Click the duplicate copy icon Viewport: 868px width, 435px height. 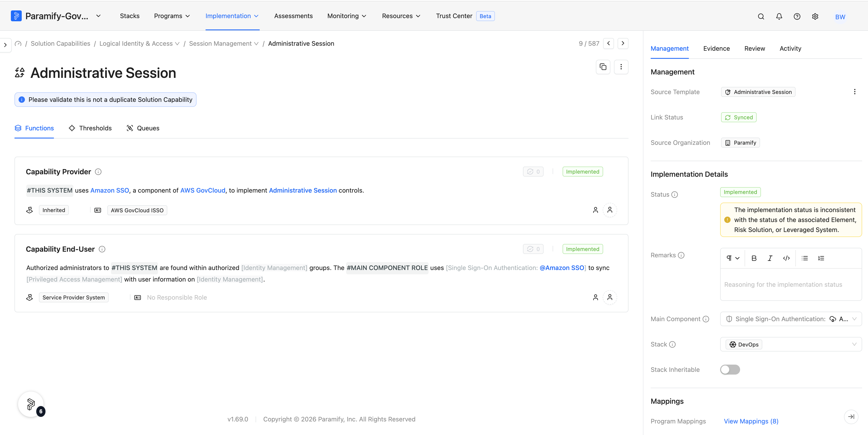(603, 67)
